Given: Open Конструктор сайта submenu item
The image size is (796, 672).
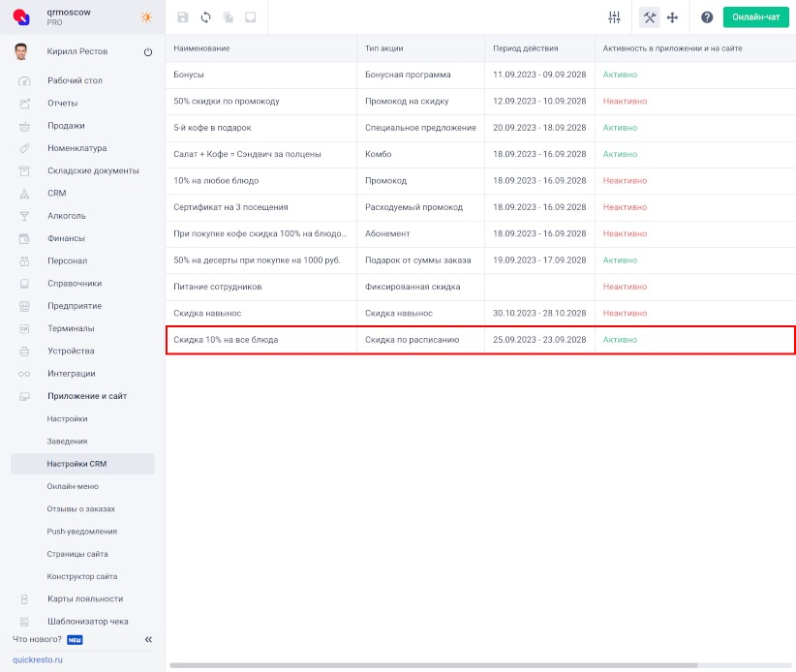Looking at the screenshot, I should coord(81,576).
